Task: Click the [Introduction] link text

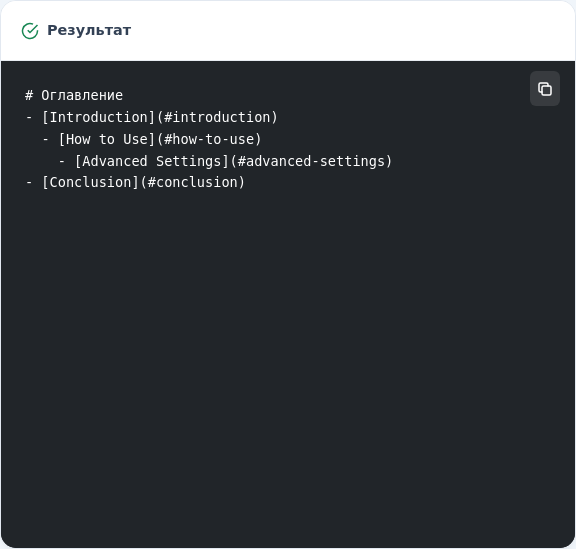Action: tap(98, 118)
